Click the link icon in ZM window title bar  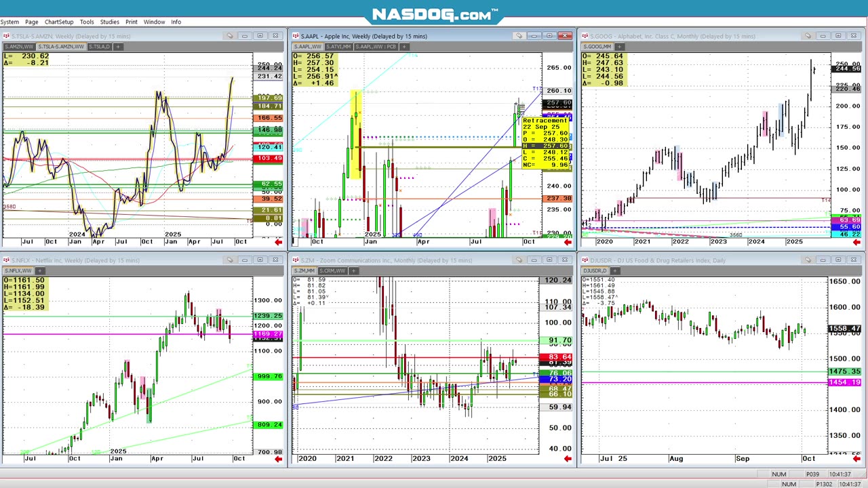pos(519,260)
